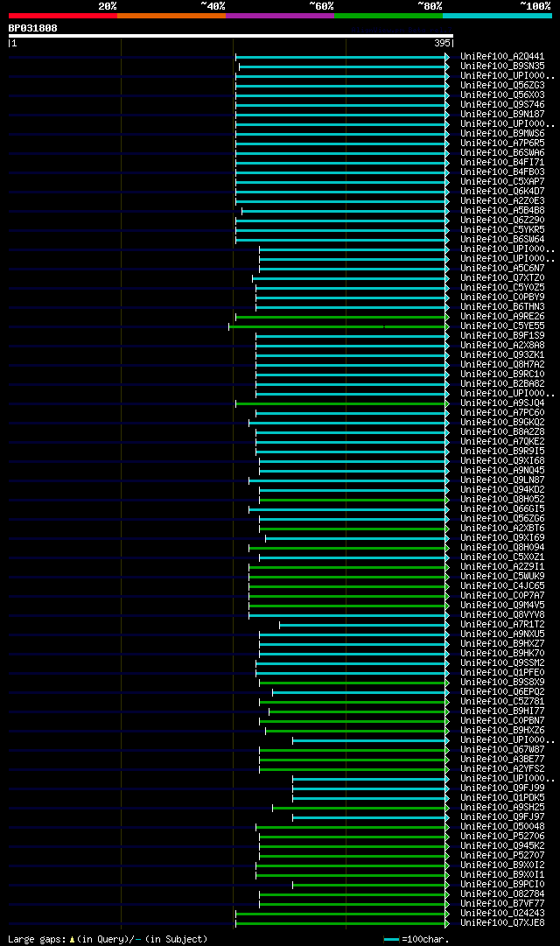Select the UniRef100_Q8VYV8 label
This screenshot has width=560, height=946.
[502, 615]
